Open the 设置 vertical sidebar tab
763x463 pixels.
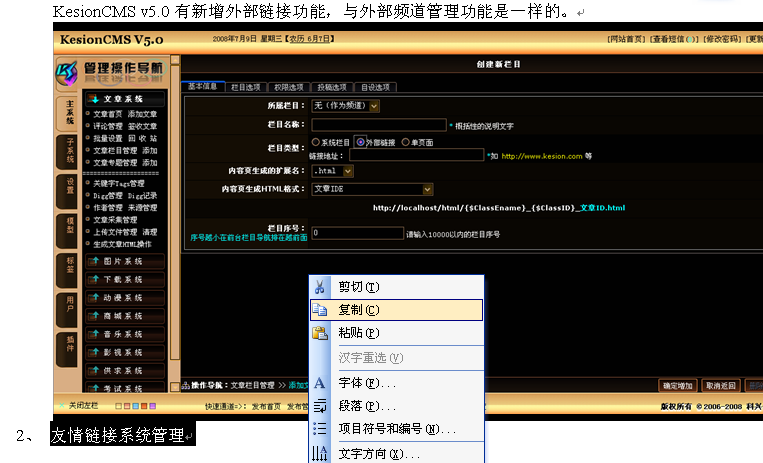point(69,190)
